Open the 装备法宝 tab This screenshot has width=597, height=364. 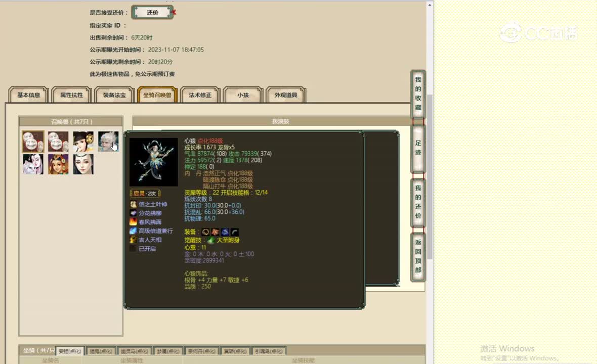click(114, 95)
